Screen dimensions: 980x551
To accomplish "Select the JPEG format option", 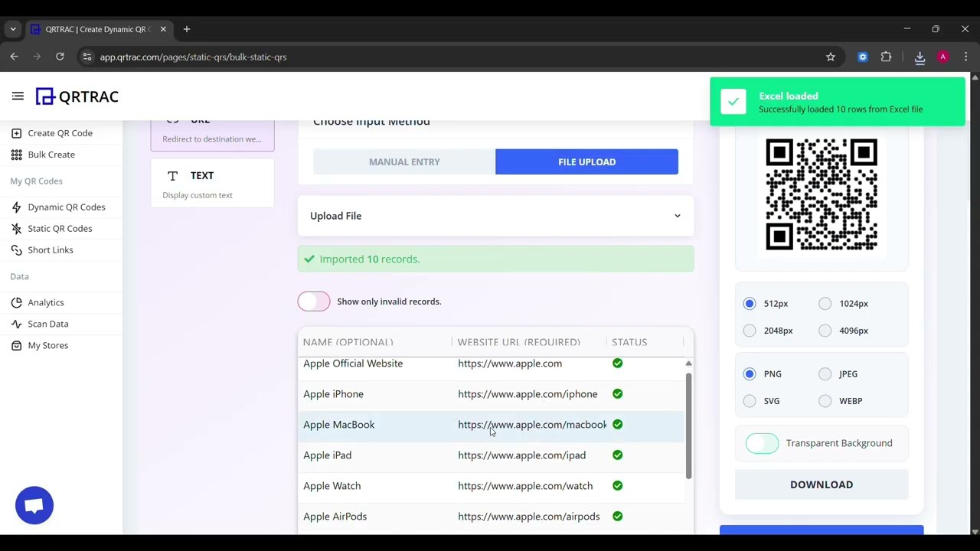I will pos(825,374).
